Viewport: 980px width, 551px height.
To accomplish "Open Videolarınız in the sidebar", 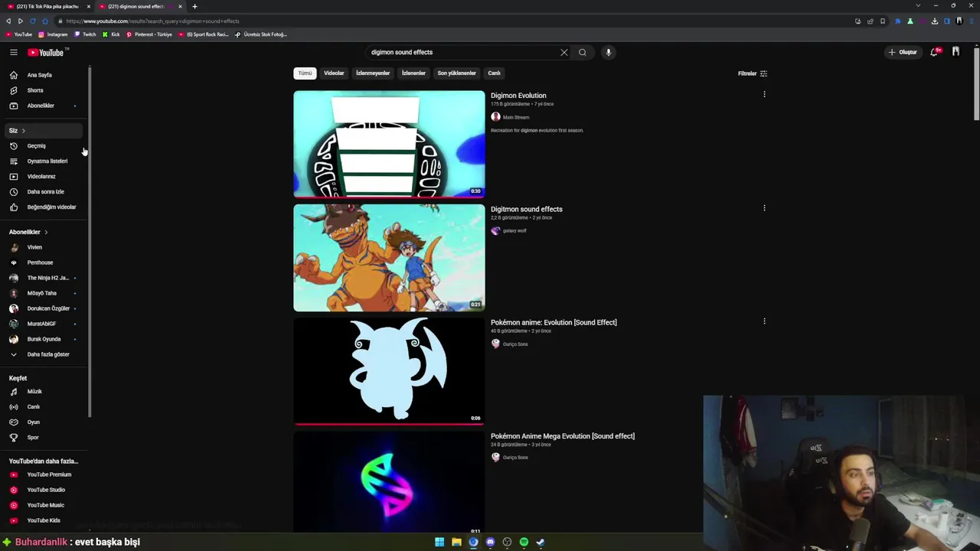I will coord(43,176).
